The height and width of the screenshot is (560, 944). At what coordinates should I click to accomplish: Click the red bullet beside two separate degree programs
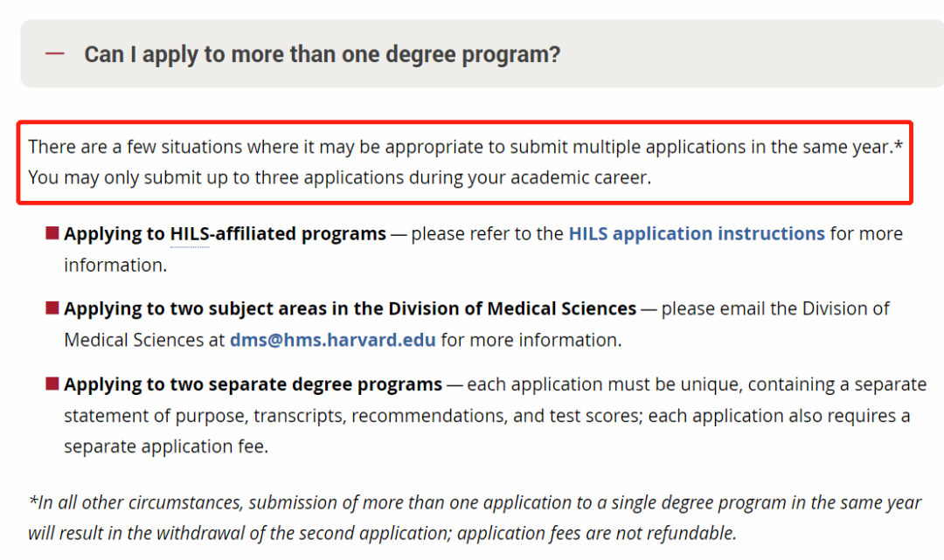pos(52,384)
